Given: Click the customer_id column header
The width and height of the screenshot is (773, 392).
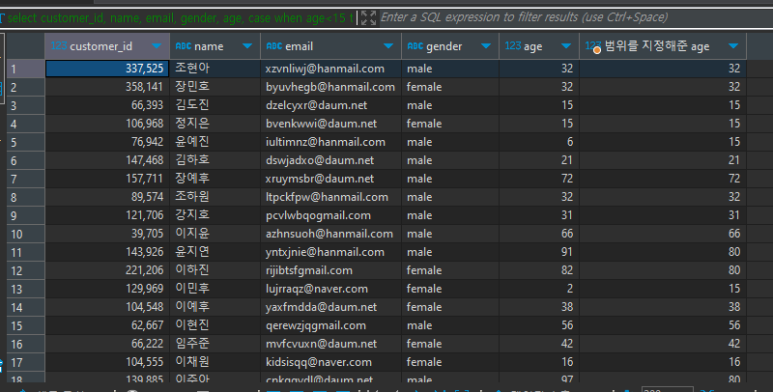Looking at the screenshot, I should point(107,46).
